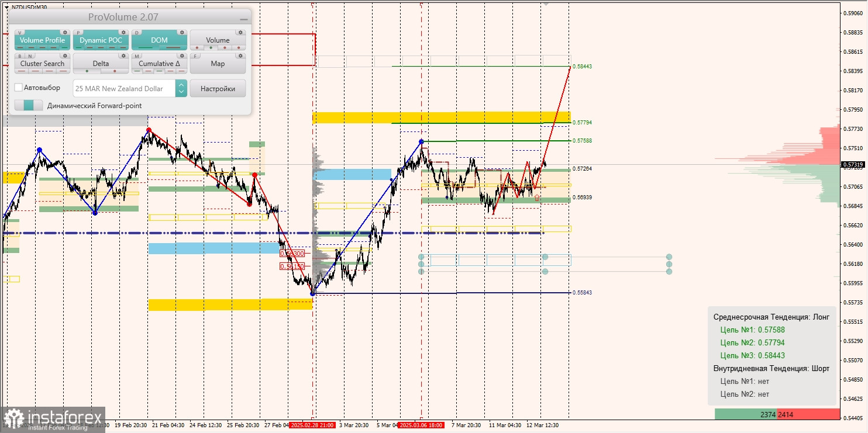Toggle the green-dot segment under Volume button

[x=211, y=48]
